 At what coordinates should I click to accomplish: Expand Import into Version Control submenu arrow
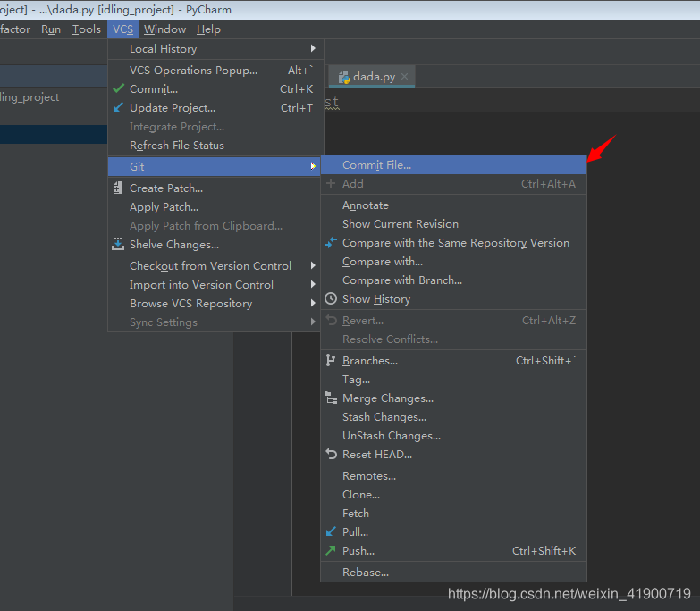(313, 284)
